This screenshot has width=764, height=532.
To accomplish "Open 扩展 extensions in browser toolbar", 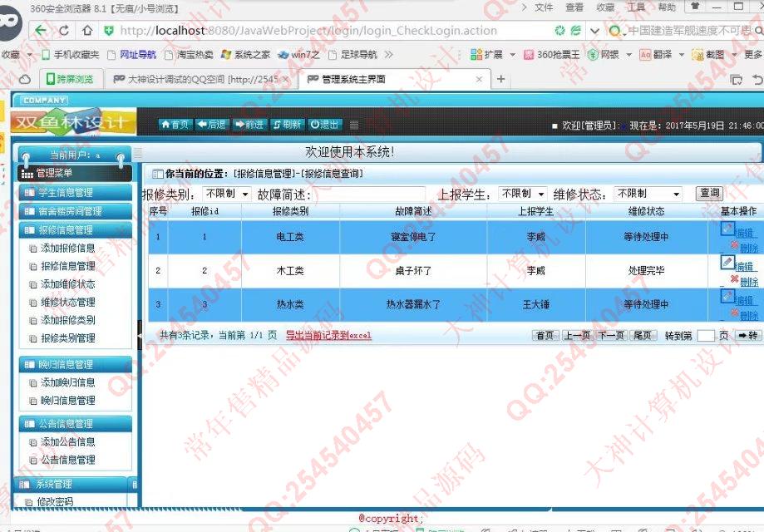I will coord(486,55).
